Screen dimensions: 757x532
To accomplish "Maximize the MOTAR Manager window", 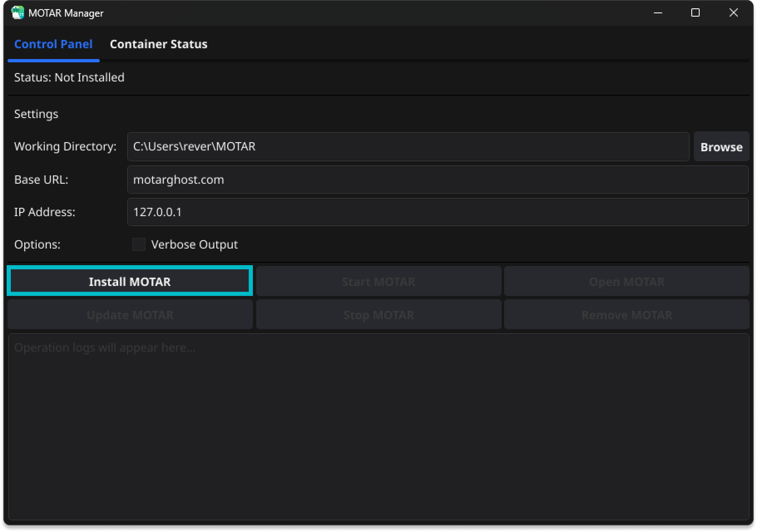I will click(x=695, y=13).
